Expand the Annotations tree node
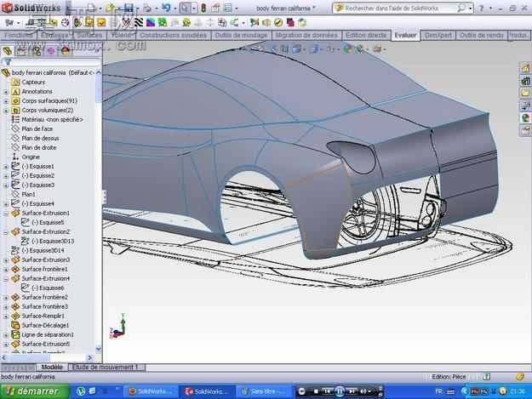Screen dimensions: 532x399 [x=6, y=92]
